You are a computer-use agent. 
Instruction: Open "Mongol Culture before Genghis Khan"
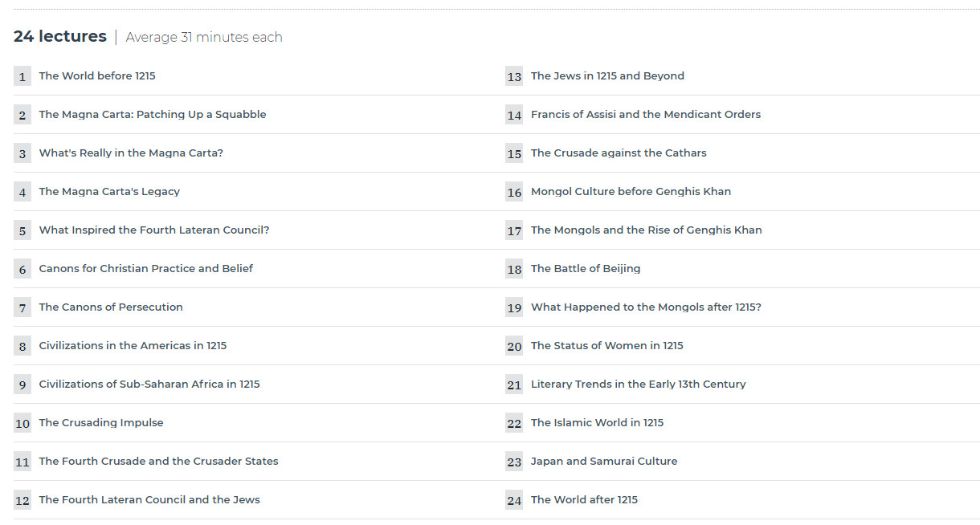point(631,192)
